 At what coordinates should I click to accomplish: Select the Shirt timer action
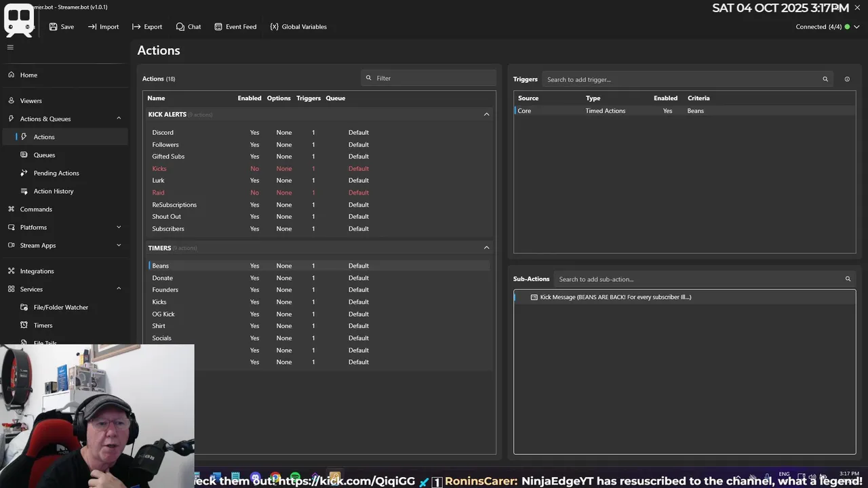[x=319, y=326]
